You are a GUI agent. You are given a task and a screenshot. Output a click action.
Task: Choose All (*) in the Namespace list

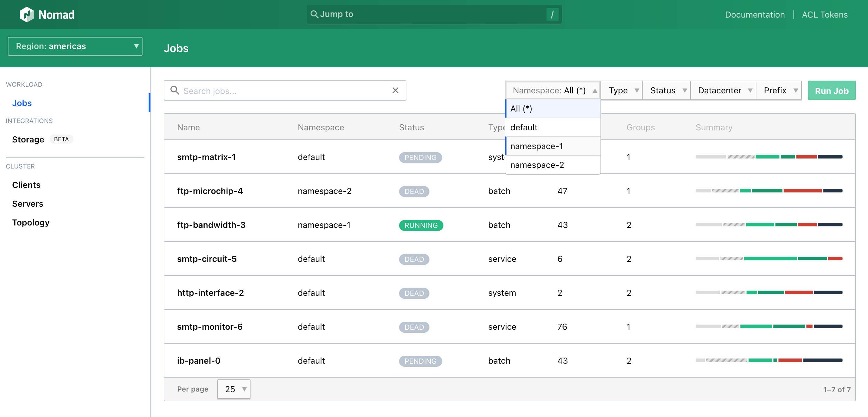coord(521,108)
